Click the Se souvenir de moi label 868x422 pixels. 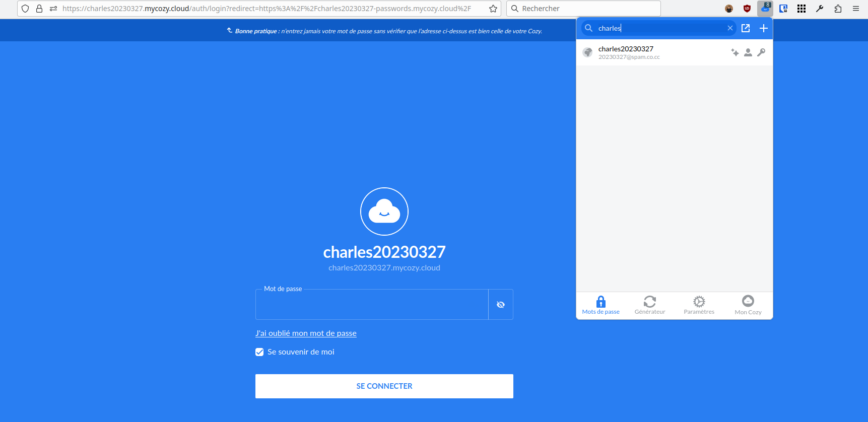click(x=301, y=352)
